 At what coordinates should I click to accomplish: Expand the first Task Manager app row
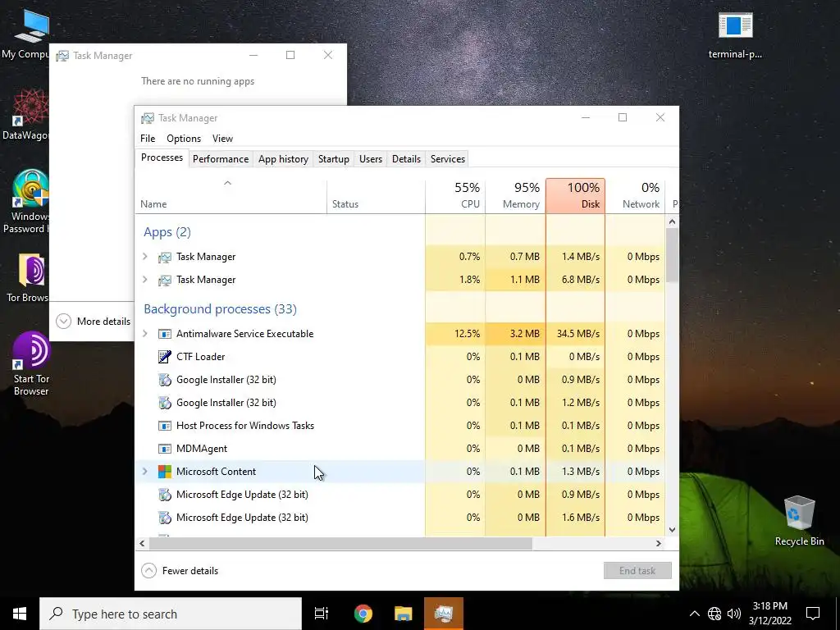144,257
